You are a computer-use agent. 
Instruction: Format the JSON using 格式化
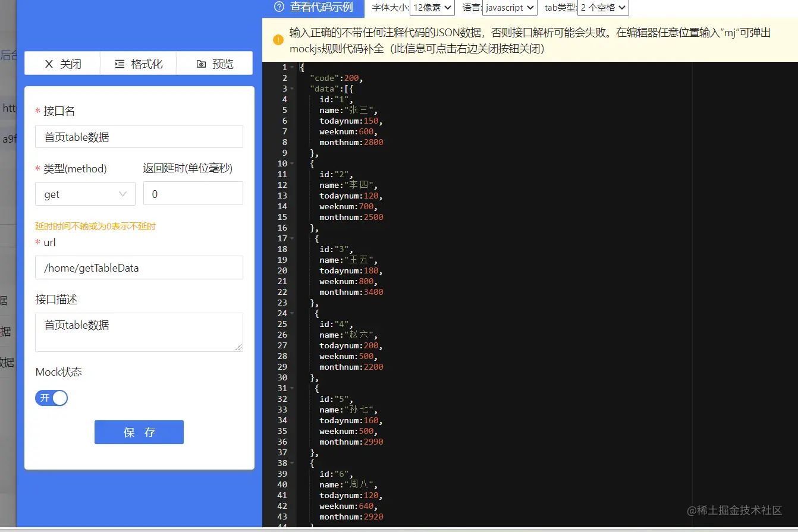click(139, 64)
